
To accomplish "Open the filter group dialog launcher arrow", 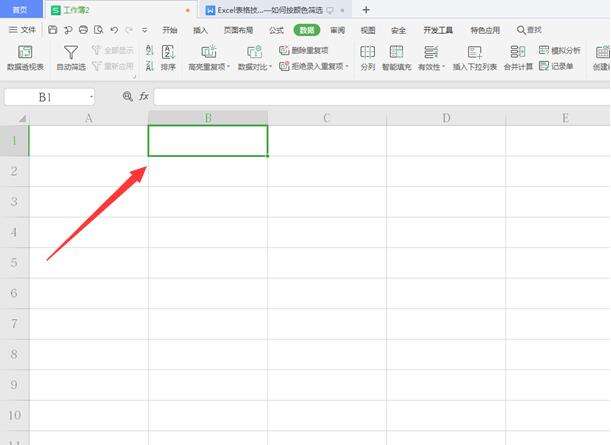I will tap(134, 77).
